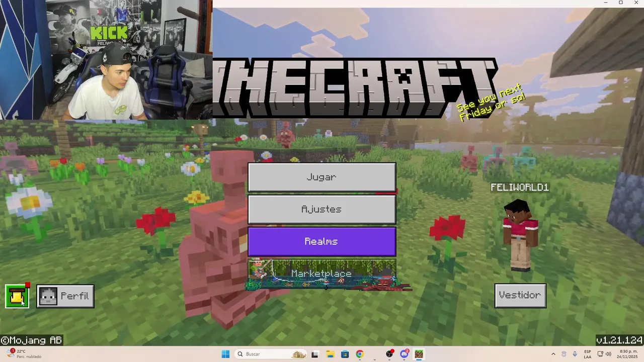Select the purple Realms button

click(321, 241)
